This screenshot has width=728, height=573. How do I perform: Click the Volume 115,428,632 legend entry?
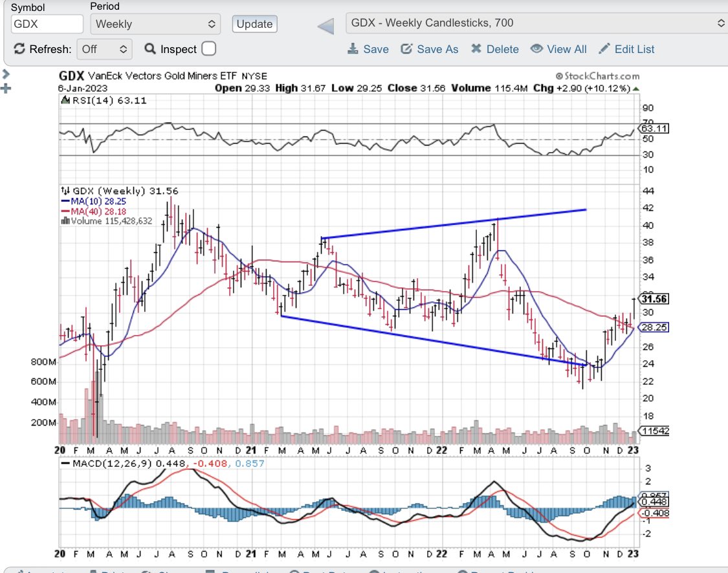(x=107, y=221)
